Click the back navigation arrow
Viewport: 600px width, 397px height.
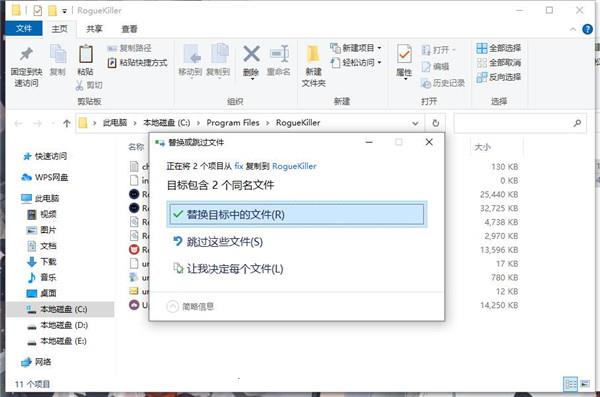click(18, 123)
